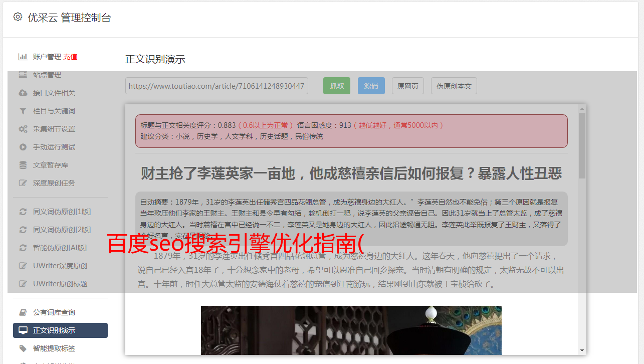Click the green 抓取 button
644x364 pixels.
coord(337,86)
